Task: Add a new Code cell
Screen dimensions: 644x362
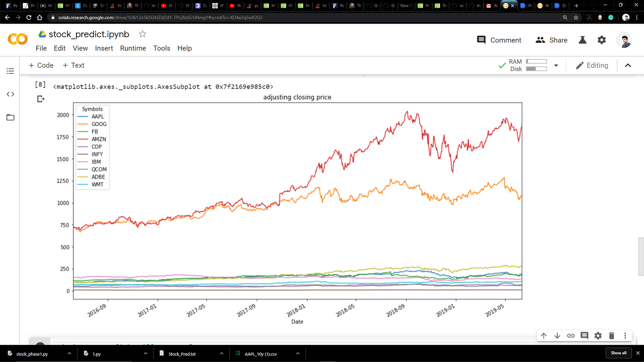Action: coord(41,65)
